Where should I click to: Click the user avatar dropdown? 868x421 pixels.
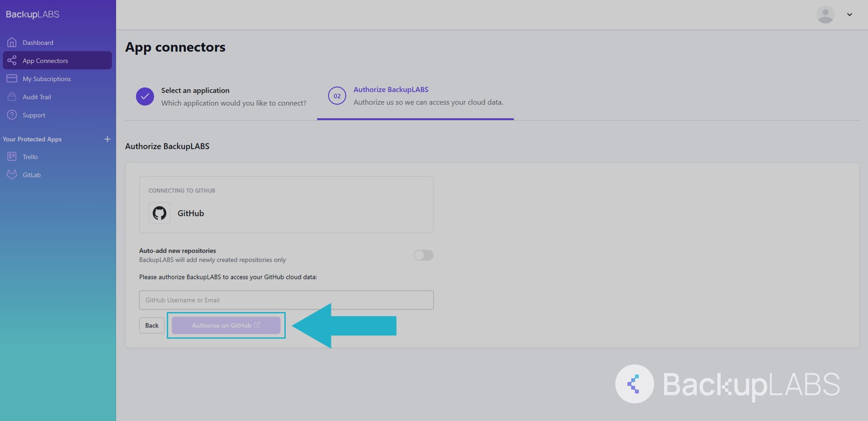pyautogui.click(x=826, y=14)
